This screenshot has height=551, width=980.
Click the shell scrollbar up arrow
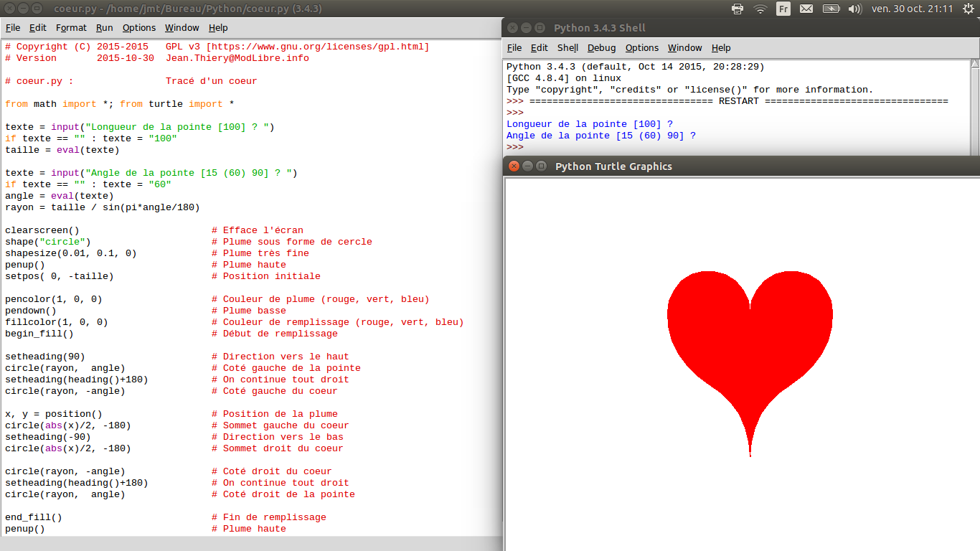(975, 65)
